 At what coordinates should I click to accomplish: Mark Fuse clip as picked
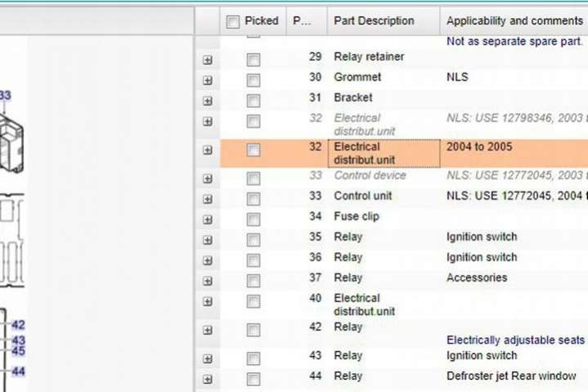point(254,219)
